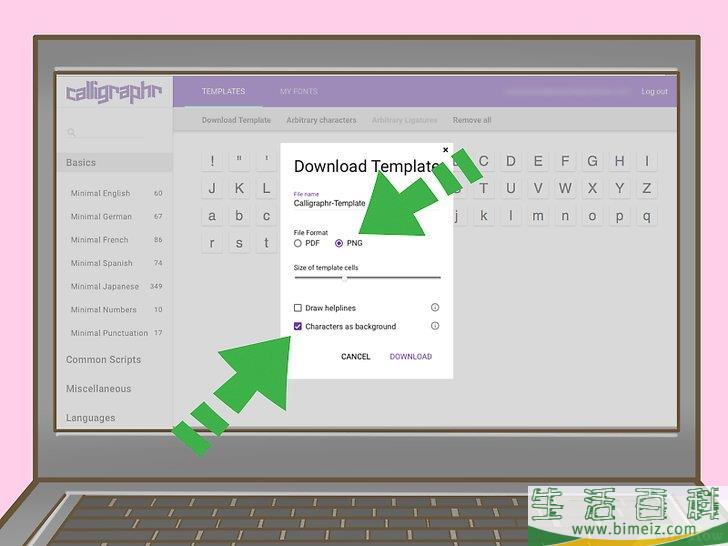Click the double quote character cell
This screenshot has height=546, width=728.
pos(239,161)
